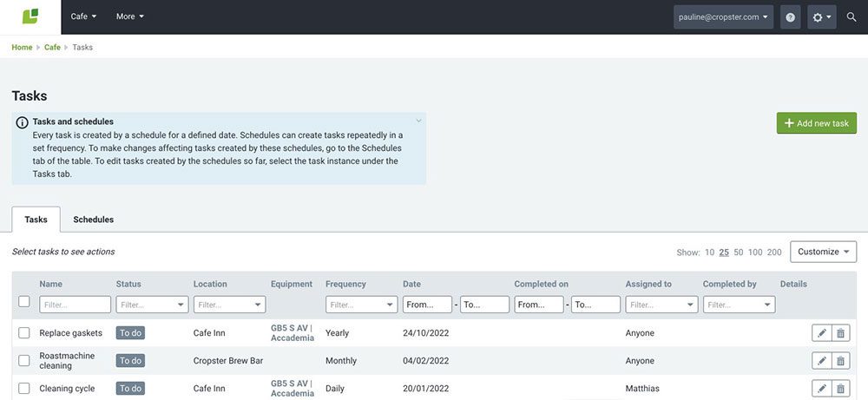Open the pauline@cropster.com account menu
Screen dimensions: 868x400
(723, 17)
